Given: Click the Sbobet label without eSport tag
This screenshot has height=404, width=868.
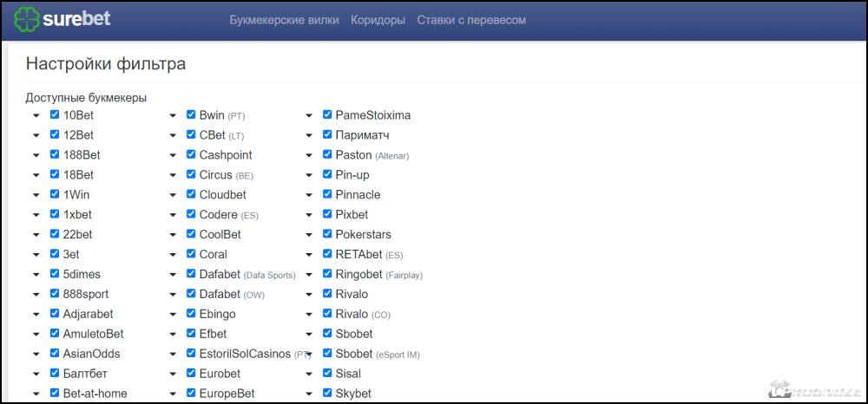Looking at the screenshot, I should [354, 335].
